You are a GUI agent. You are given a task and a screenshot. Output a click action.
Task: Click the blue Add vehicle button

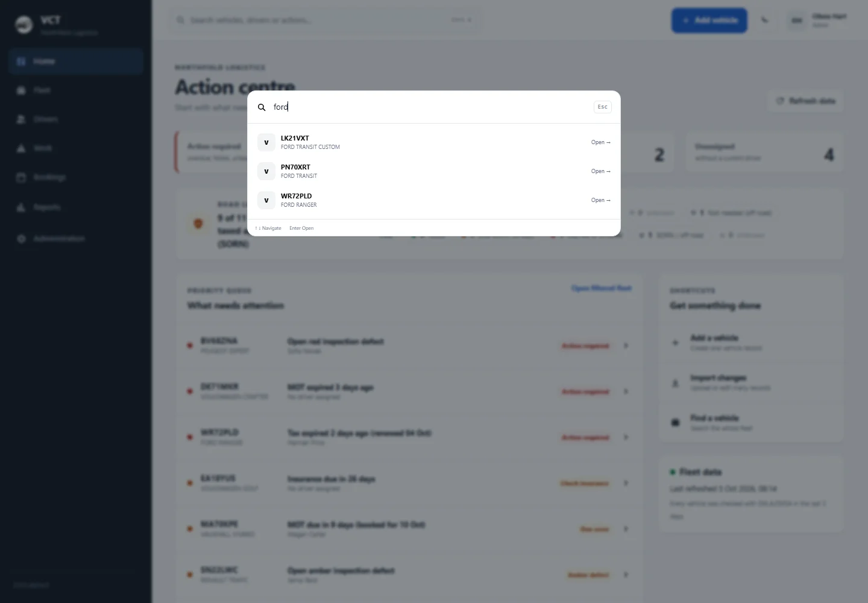click(x=709, y=21)
